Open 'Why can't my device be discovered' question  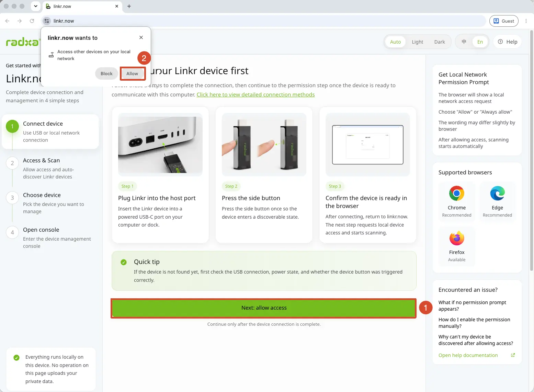pyautogui.click(x=476, y=340)
